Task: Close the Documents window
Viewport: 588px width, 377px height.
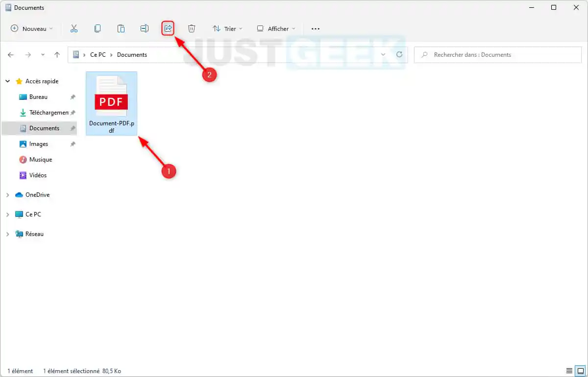Action: [x=576, y=7]
